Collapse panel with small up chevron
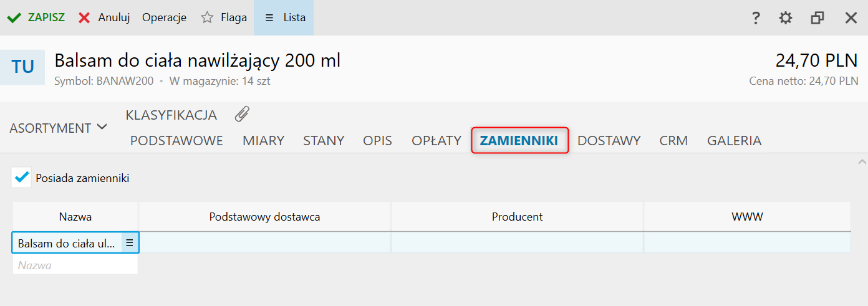Screen dimensions: 868x306 (862, 161)
